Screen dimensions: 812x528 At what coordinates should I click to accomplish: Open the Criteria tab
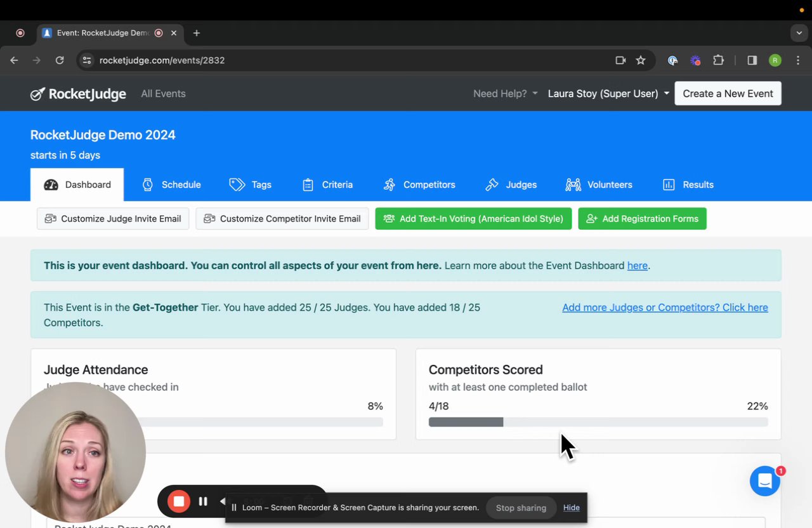click(x=327, y=185)
